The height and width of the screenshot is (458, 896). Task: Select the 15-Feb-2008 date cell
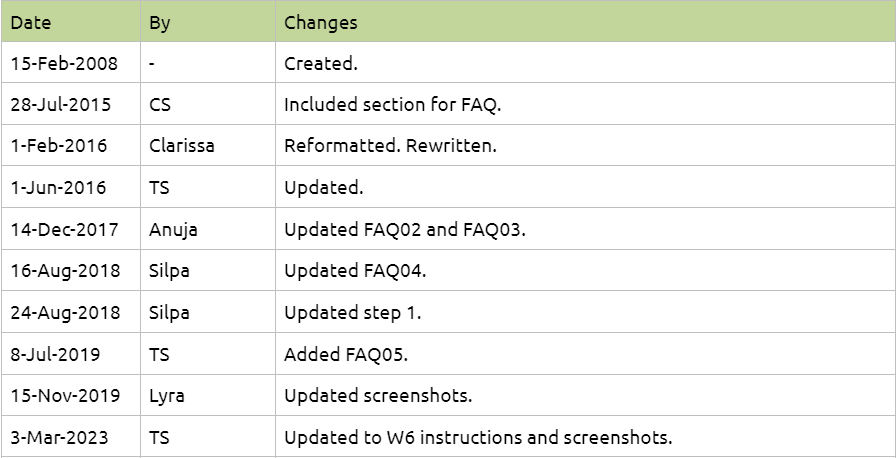64,63
